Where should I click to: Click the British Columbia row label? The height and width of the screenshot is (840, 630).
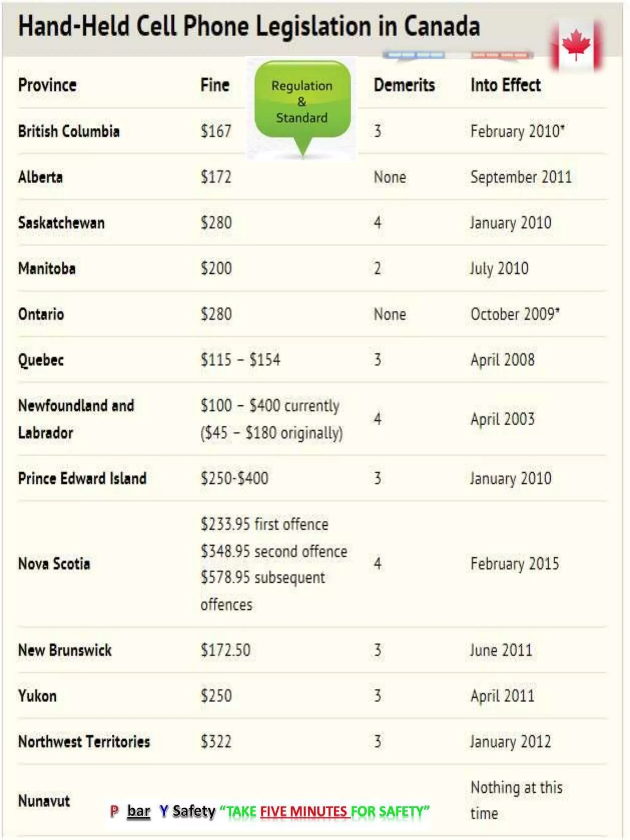[69, 131]
